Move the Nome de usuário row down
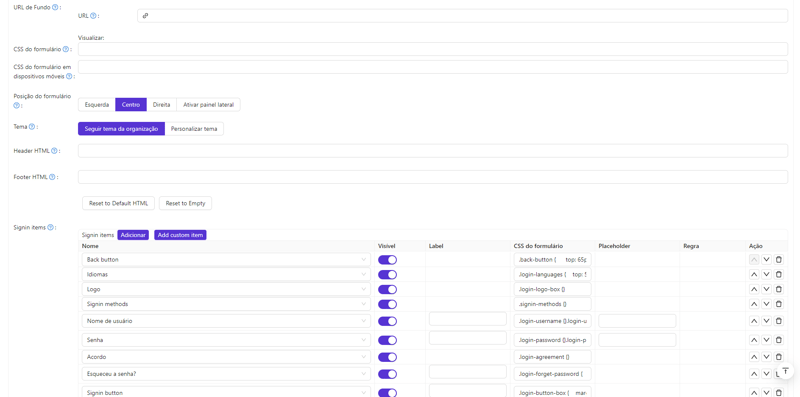 766,321
